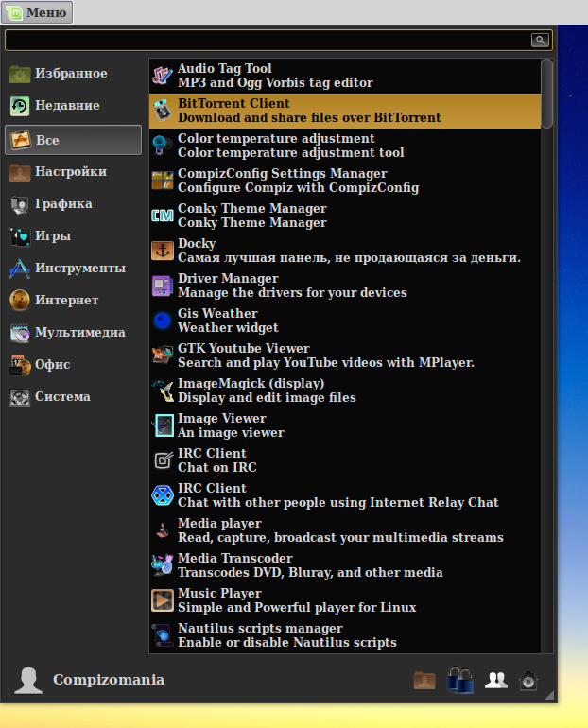Image resolution: width=588 pixels, height=728 pixels.
Task: Open the Недавние category
Action: pyautogui.click(x=74, y=106)
